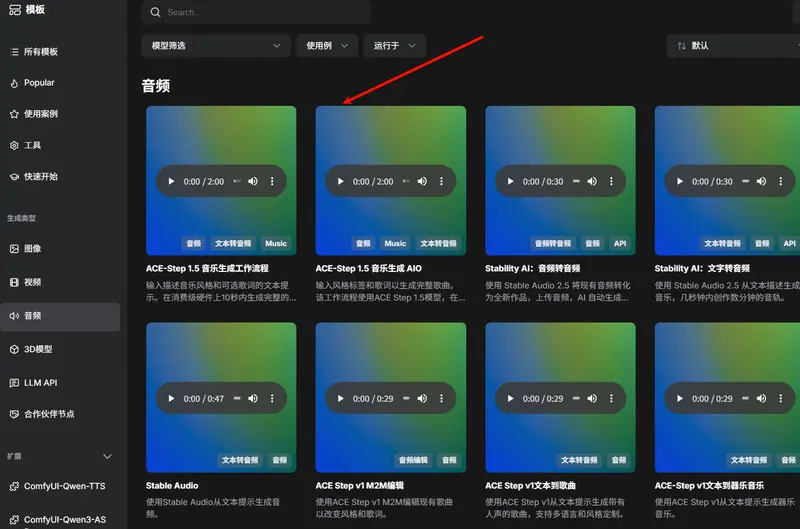Click the API tag on Stability AI 音频转音频 card
The image size is (800, 529).
pyautogui.click(x=620, y=243)
